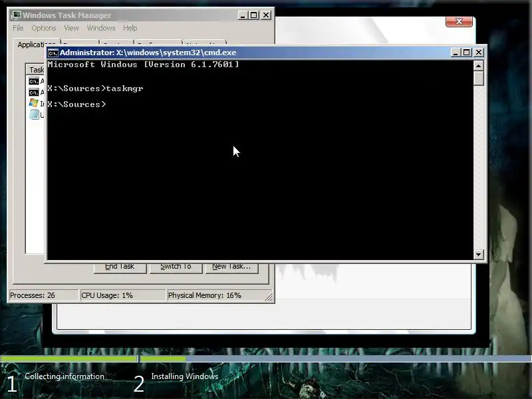This screenshot has width=532, height=399.
Task: Click the New Task... button
Action: (x=231, y=267)
